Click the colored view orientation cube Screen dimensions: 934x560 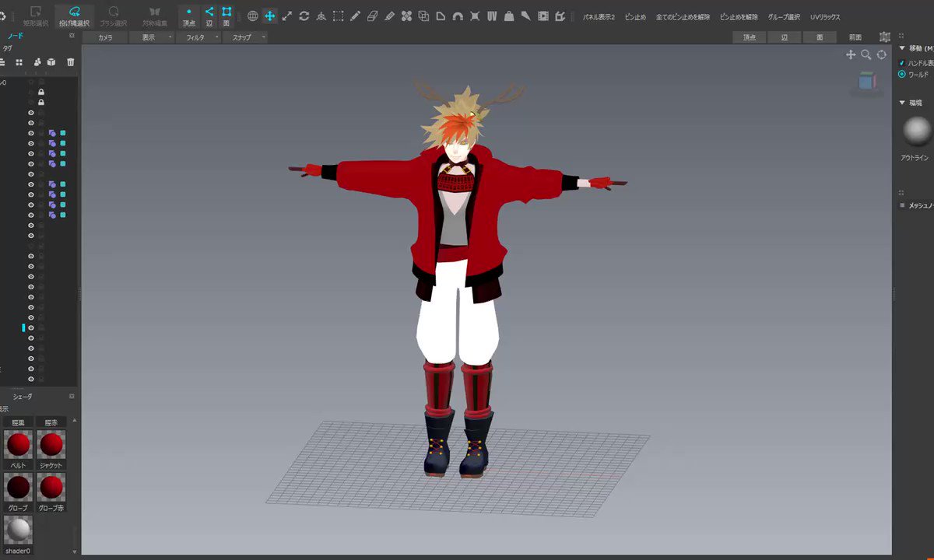click(x=866, y=81)
